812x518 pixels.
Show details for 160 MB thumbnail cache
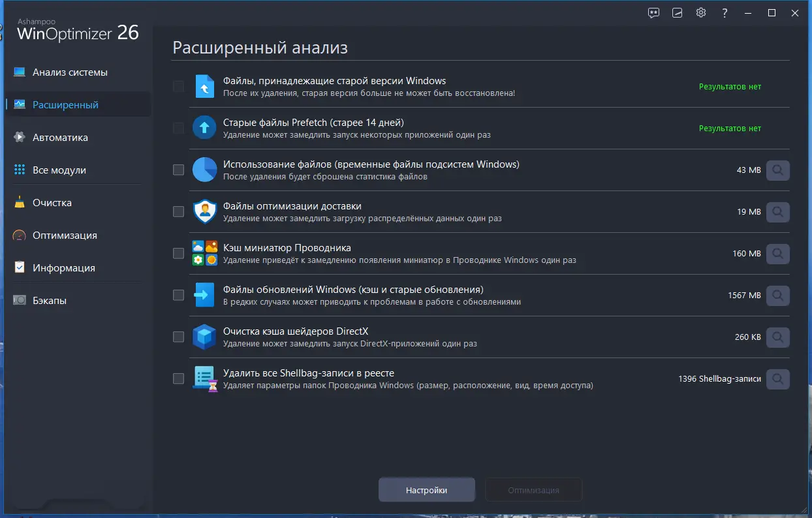777,254
